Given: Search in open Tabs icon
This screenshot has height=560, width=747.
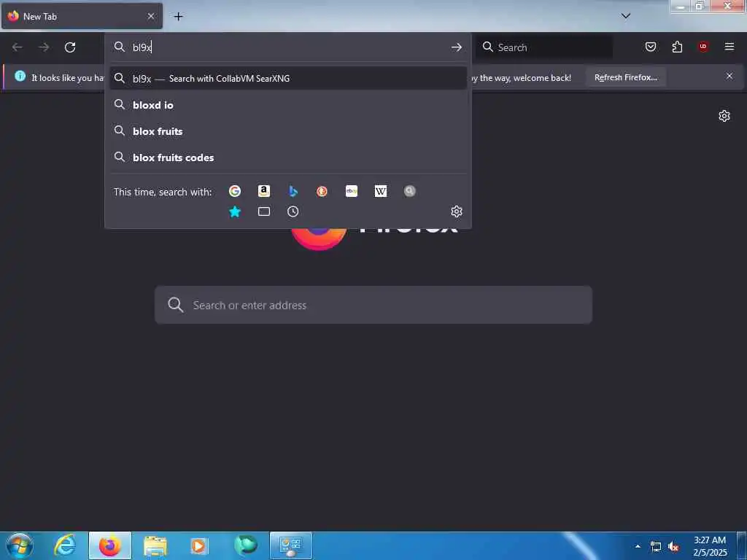Looking at the screenshot, I should coord(263,211).
